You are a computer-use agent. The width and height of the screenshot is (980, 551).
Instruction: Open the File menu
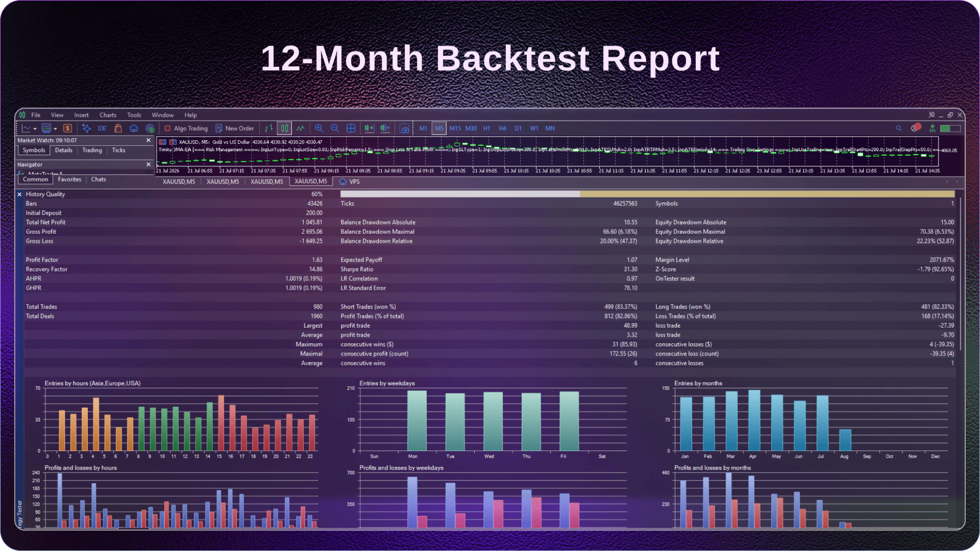[36, 115]
